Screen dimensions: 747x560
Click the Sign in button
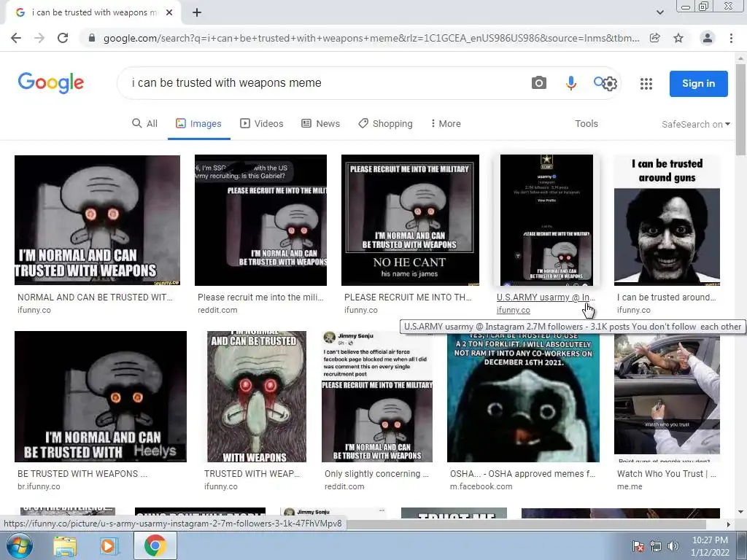point(698,84)
